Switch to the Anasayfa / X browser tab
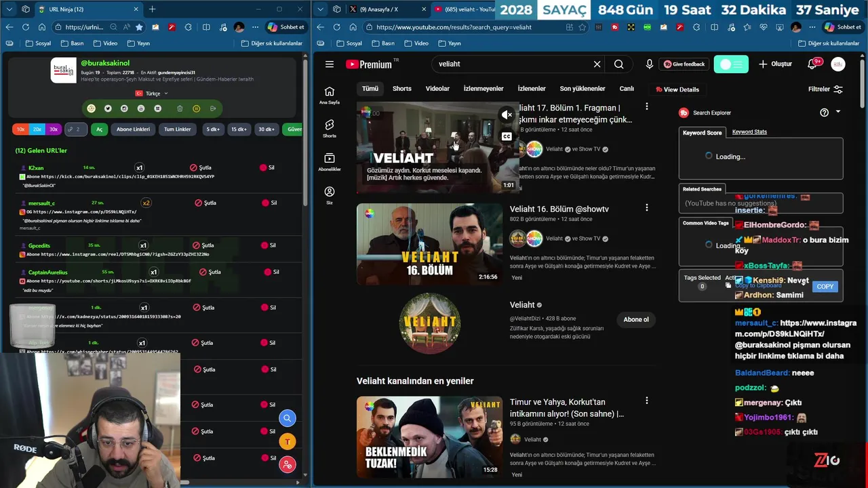The image size is (868, 488). click(x=386, y=9)
